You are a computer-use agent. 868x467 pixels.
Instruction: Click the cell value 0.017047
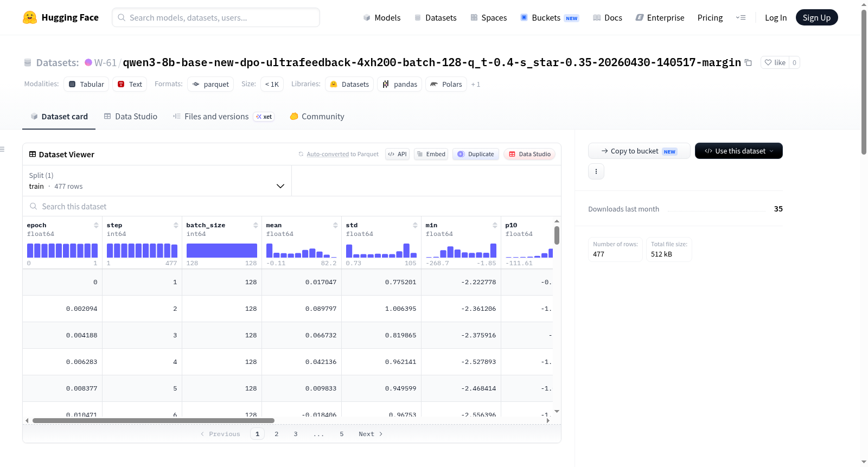pyautogui.click(x=321, y=282)
